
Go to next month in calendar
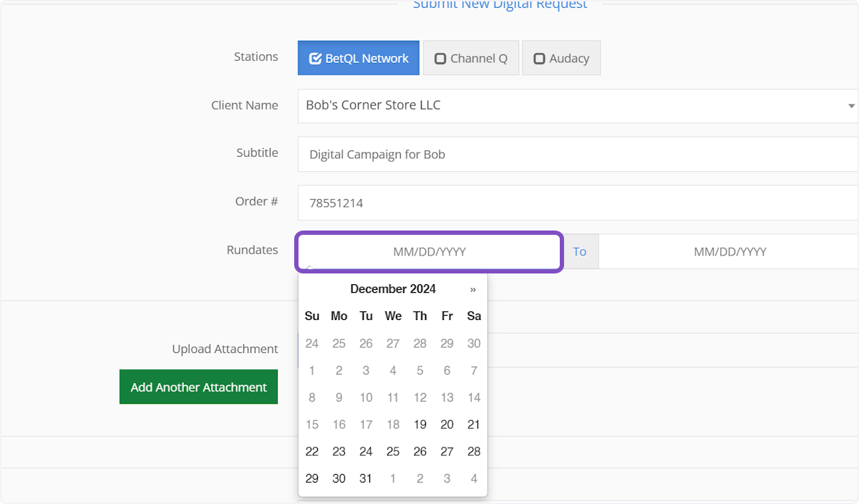472,289
